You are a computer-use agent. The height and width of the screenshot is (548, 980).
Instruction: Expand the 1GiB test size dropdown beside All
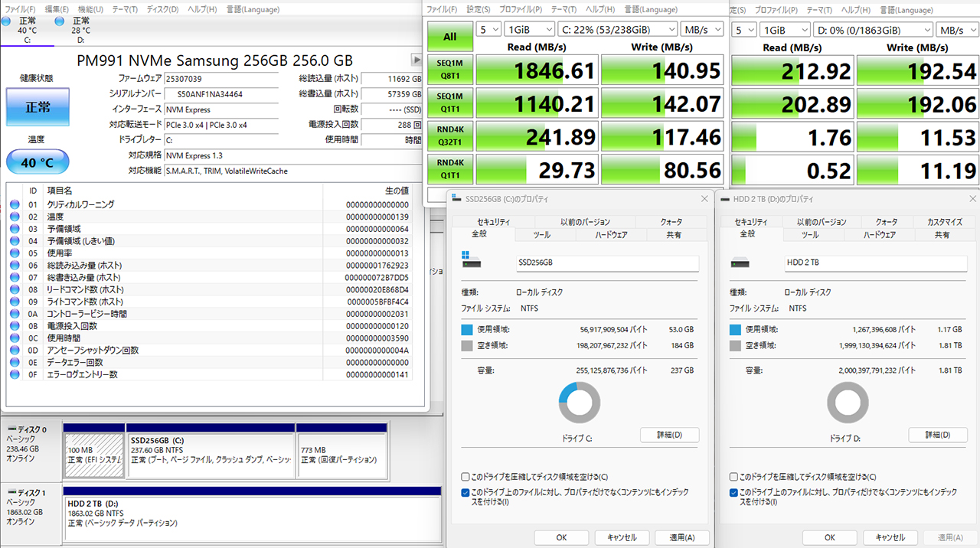pyautogui.click(x=528, y=30)
